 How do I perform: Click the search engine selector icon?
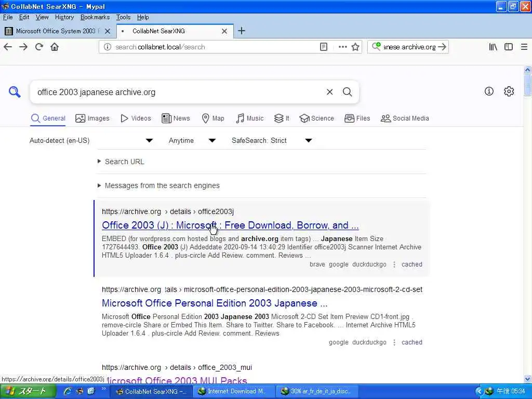coord(376,46)
